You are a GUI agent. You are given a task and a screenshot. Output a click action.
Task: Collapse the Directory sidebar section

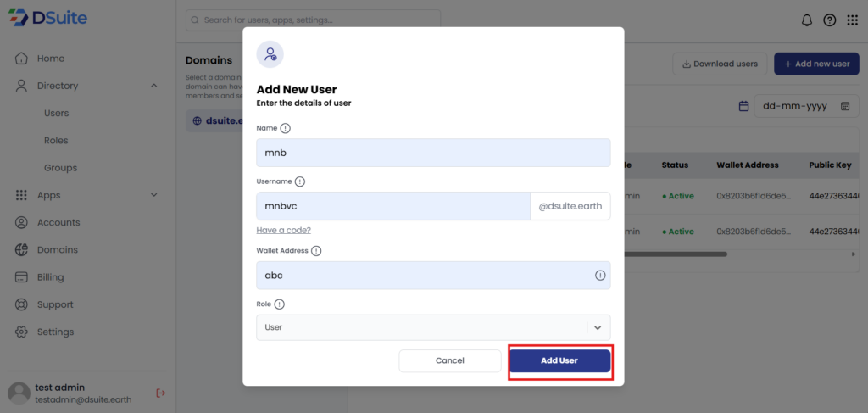154,86
